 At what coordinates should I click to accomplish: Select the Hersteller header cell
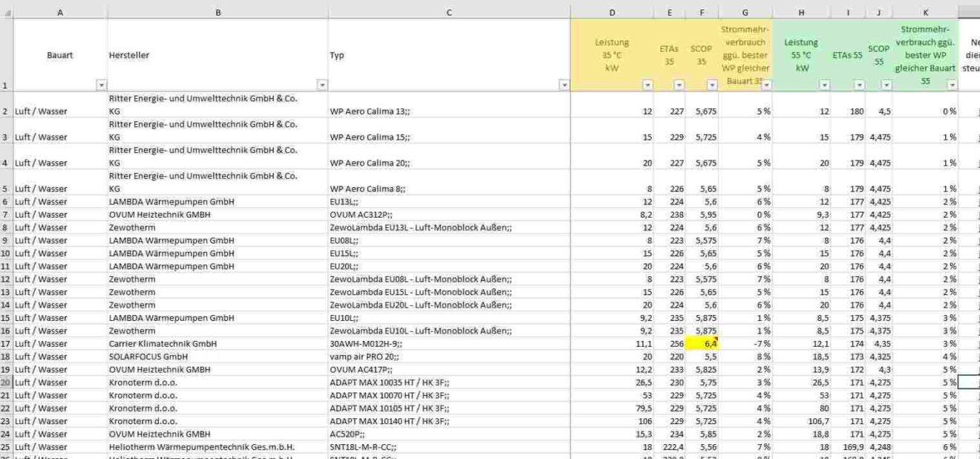tap(218, 55)
